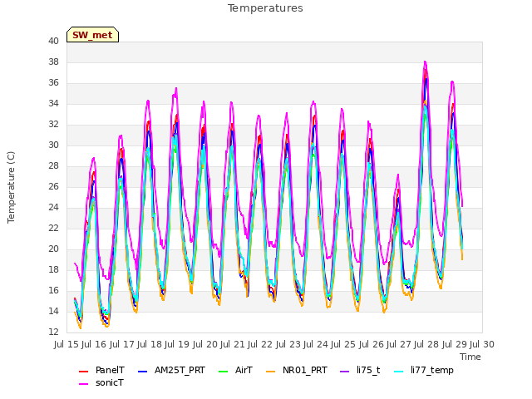Viewport: 532px width, 399px height.
Task: Click the Jul 16 x-axis date
Action: tap(94, 344)
